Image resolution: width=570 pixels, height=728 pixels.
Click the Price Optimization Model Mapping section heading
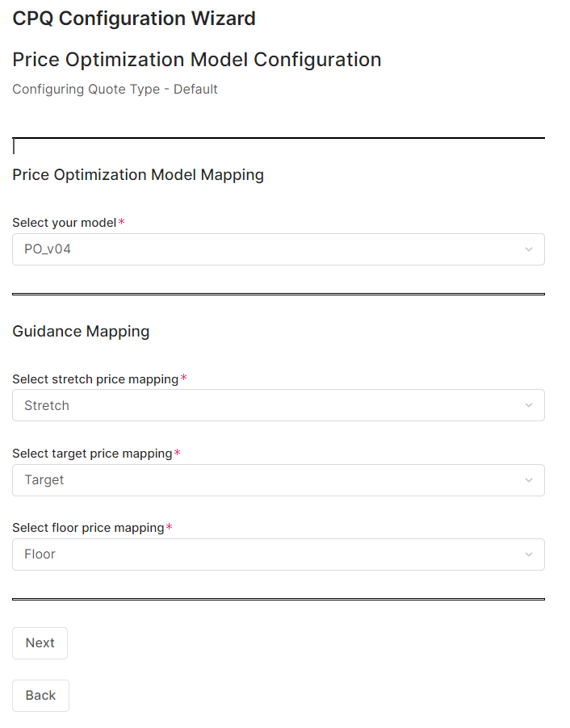click(138, 174)
